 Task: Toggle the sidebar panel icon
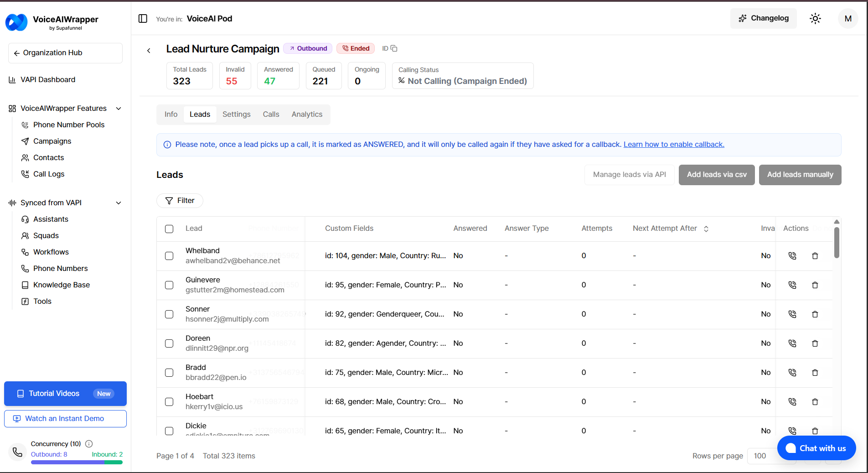point(143,19)
